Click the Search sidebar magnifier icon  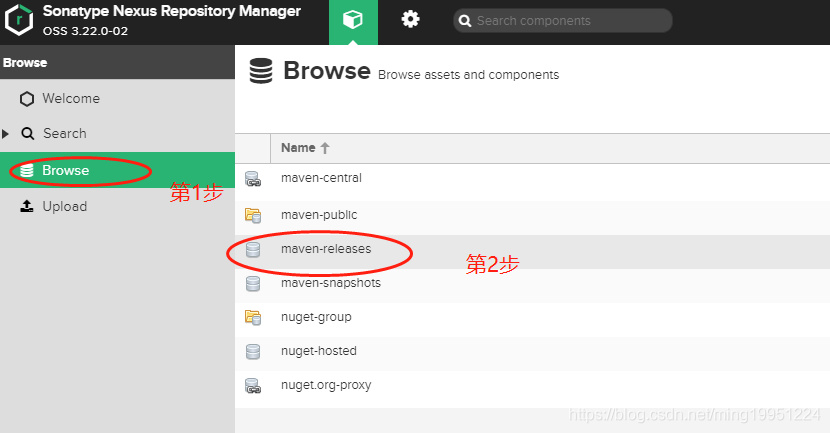28,133
